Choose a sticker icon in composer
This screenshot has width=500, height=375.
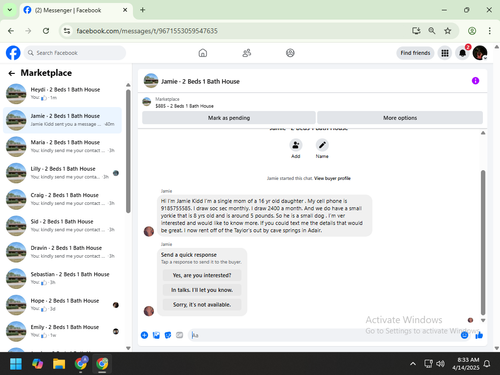pos(168,335)
